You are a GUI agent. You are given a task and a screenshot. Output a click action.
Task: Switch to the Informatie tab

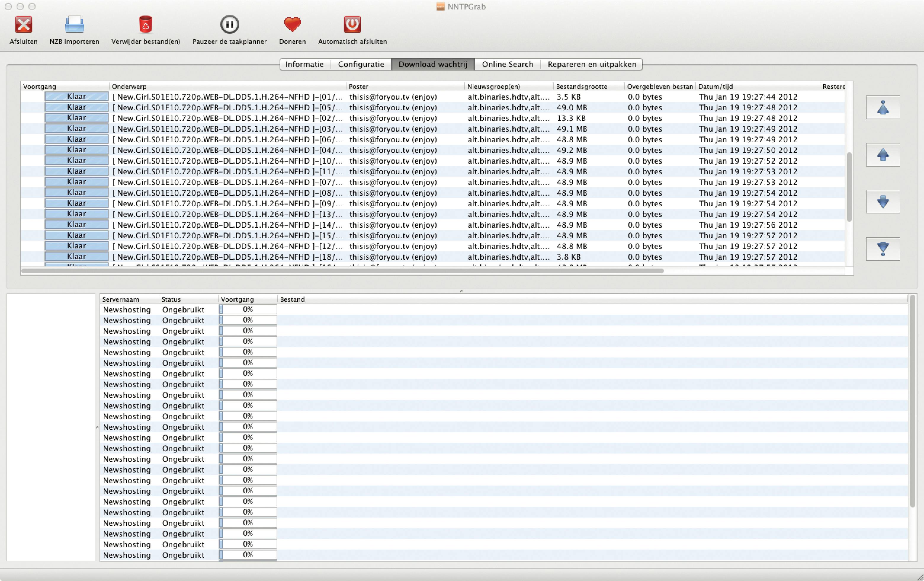point(304,64)
